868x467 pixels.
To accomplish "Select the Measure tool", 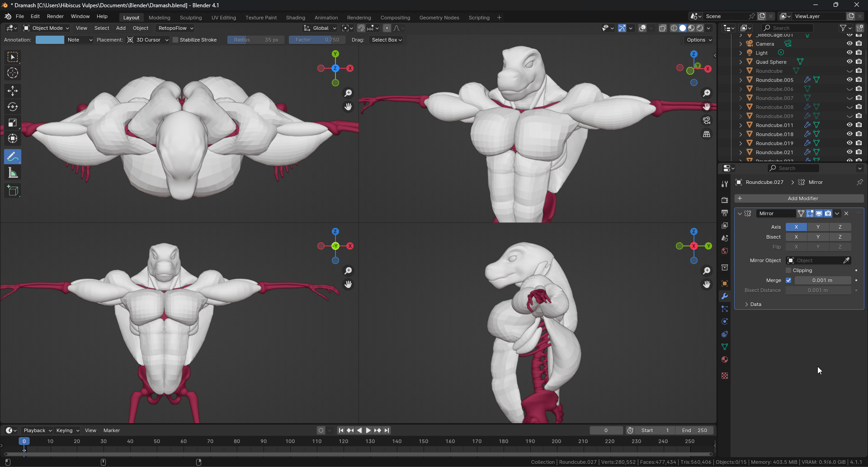I will [13, 173].
